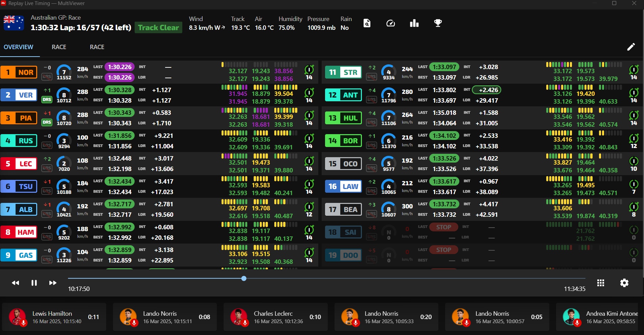Viewport: 644px width, 335px height.
Task: Open the session log search icon
Action: 367,23
